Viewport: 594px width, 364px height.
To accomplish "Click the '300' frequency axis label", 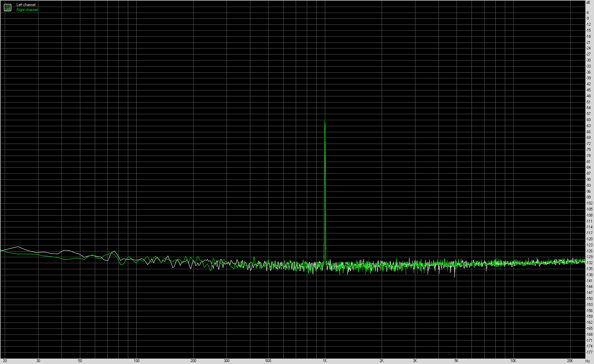I will 227,361.
